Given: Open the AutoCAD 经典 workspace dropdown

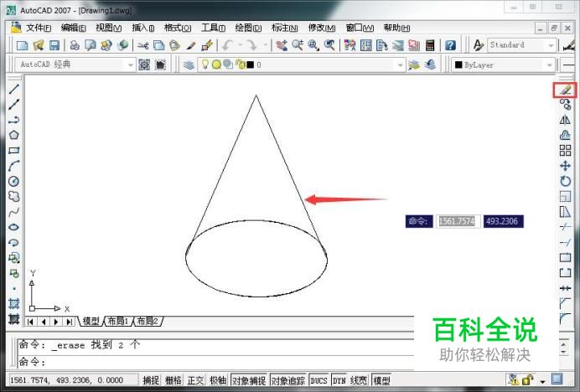Looking at the screenshot, I should click(130, 65).
